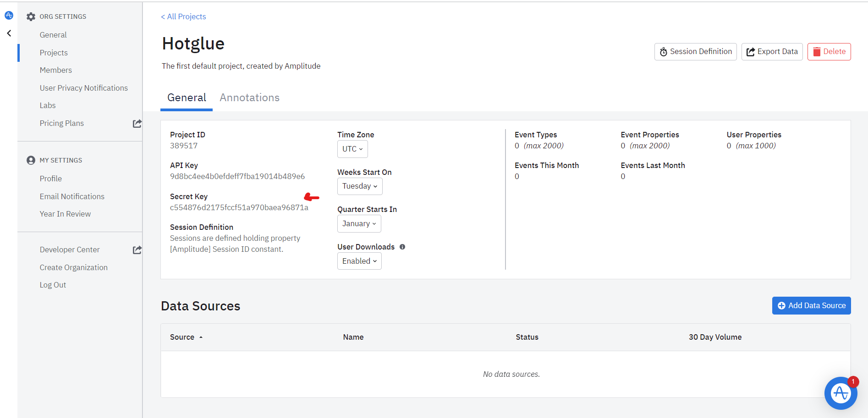This screenshot has height=418, width=868.
Task: Open Email Notifications settings
Action: 72,196
